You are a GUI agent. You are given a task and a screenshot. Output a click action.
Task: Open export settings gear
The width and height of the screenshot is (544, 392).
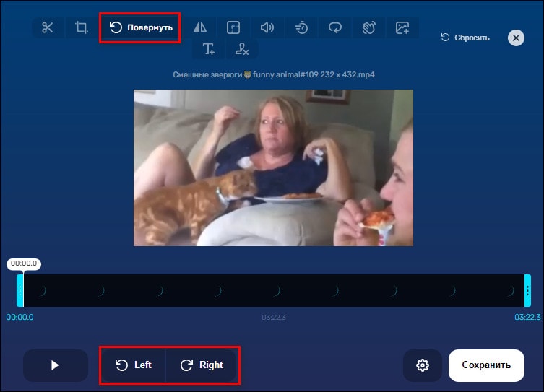(422, 365)
